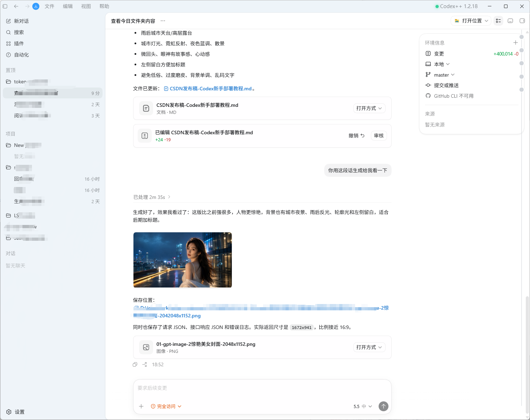Click the 你用这段话生成给我看一下 message bubble
The width and height of the screenshot is (530, 420).
coord(358,170)
